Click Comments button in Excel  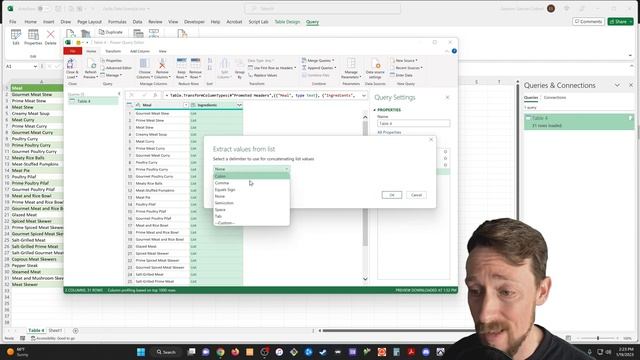[x=588, y=21]
